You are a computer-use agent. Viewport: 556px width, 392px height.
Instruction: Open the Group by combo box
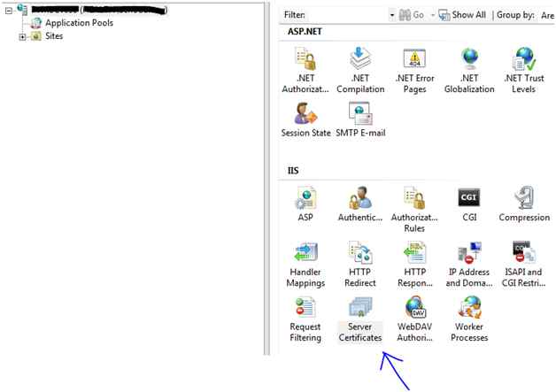pos(547,15)
